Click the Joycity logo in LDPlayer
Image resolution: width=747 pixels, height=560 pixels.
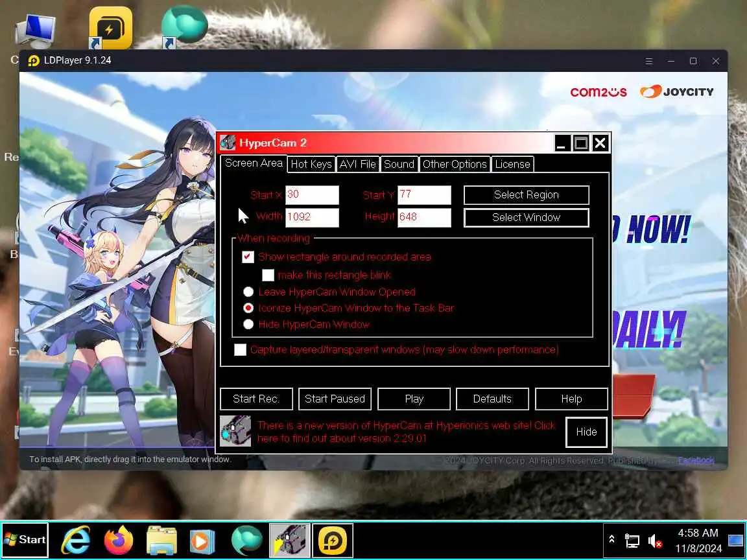[676, 91]
